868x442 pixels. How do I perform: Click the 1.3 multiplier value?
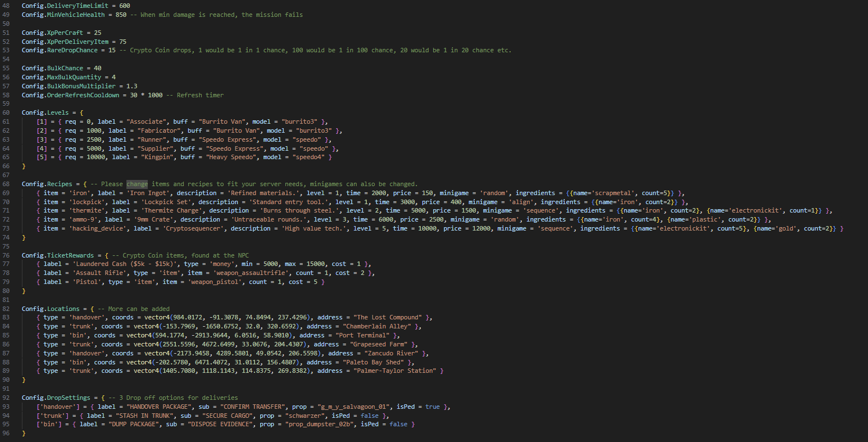point(132,86)
